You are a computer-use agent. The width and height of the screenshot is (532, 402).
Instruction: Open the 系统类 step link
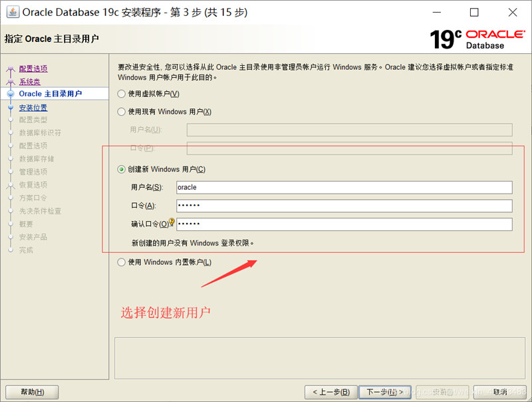point(29,81)
